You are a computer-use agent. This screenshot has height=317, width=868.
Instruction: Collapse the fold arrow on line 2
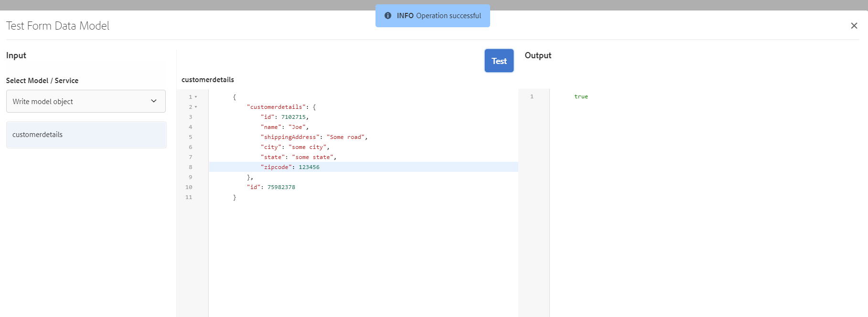(196, 107)
